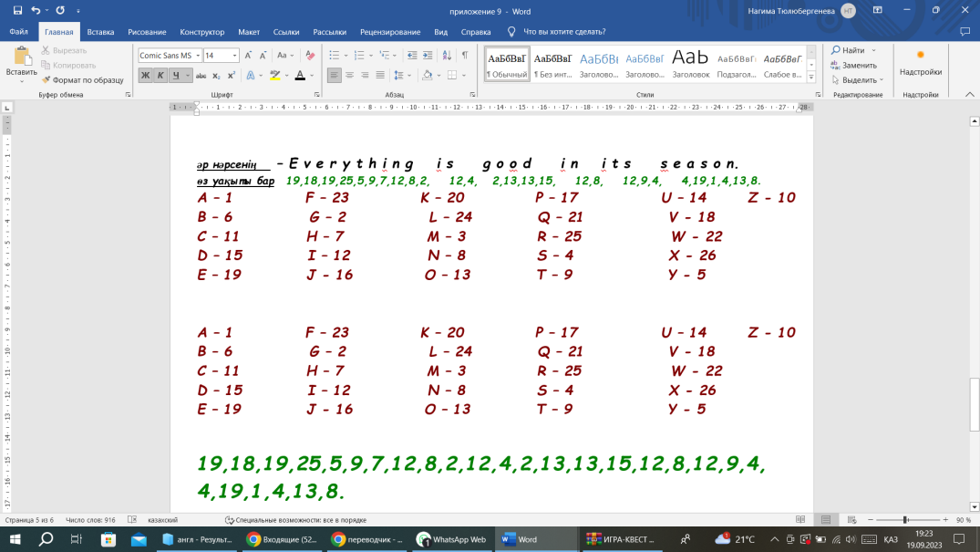This screenshot has width=980, height=552.
Task: Collapse the ribbon with the arrow
Action: pyautogui.click(x=969, y=95)
